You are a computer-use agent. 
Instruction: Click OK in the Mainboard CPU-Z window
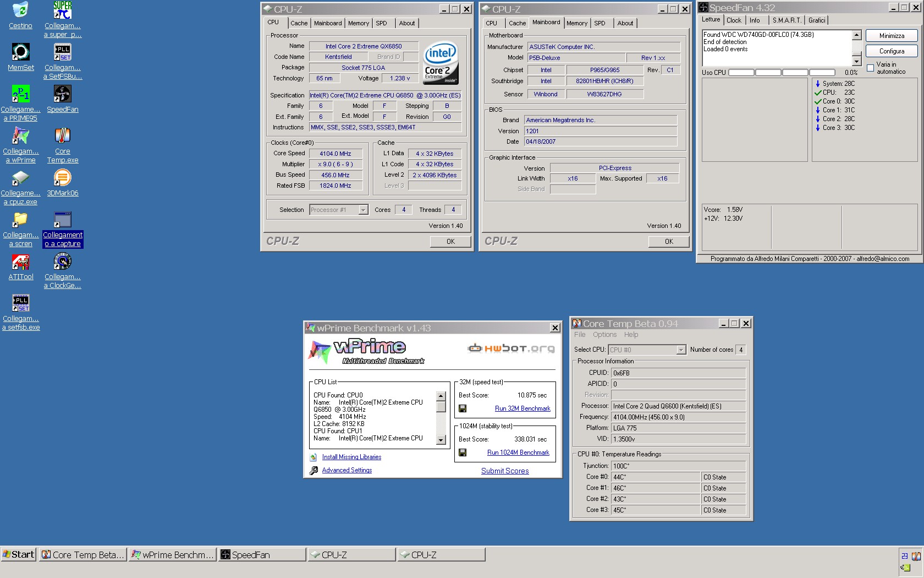[669, 241]
